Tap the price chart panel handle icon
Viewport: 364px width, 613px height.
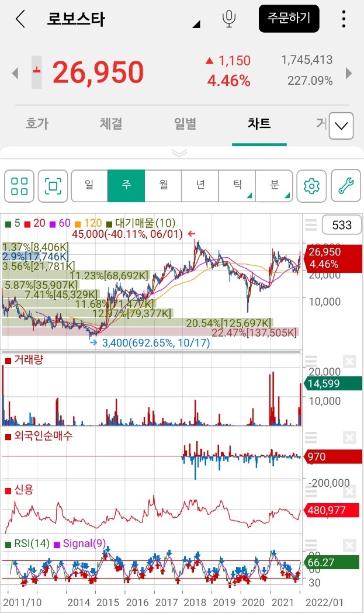(311, 225)
